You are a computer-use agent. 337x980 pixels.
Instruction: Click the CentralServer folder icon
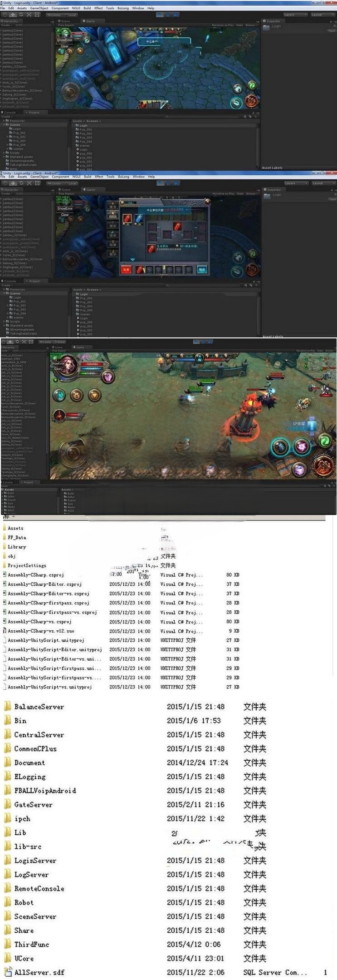point(8,734)
